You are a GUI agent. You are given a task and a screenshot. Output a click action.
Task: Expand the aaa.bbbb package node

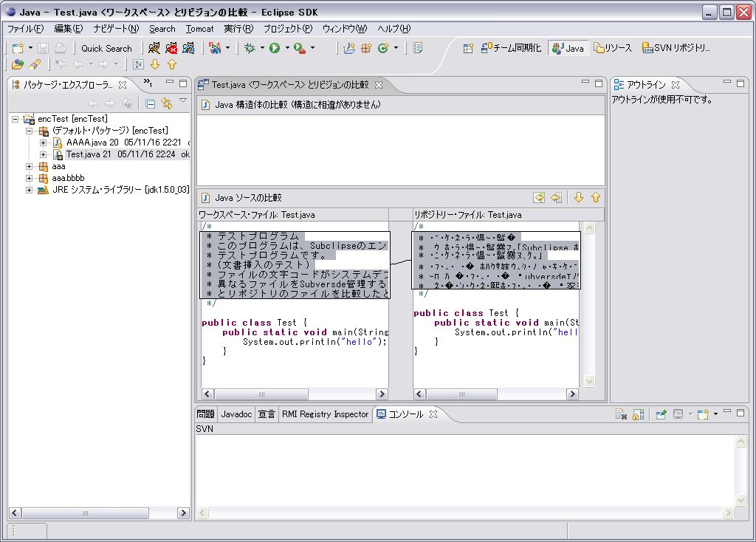[x=30, y=178]
